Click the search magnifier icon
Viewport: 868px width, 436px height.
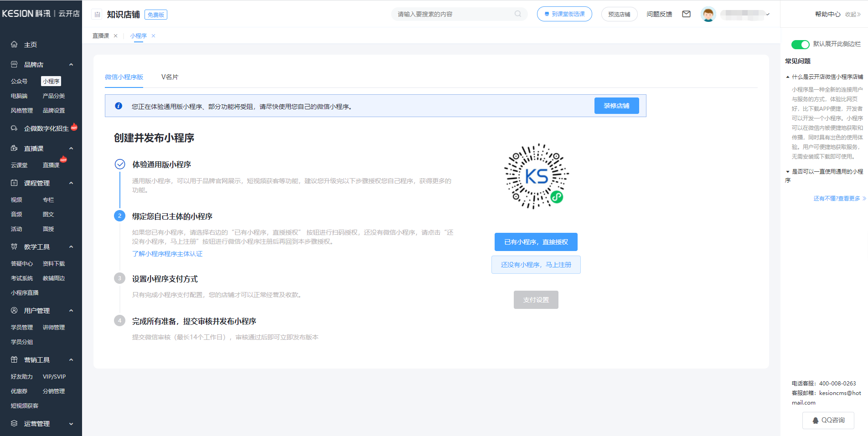pyautogui.click(x=518, y=14)
